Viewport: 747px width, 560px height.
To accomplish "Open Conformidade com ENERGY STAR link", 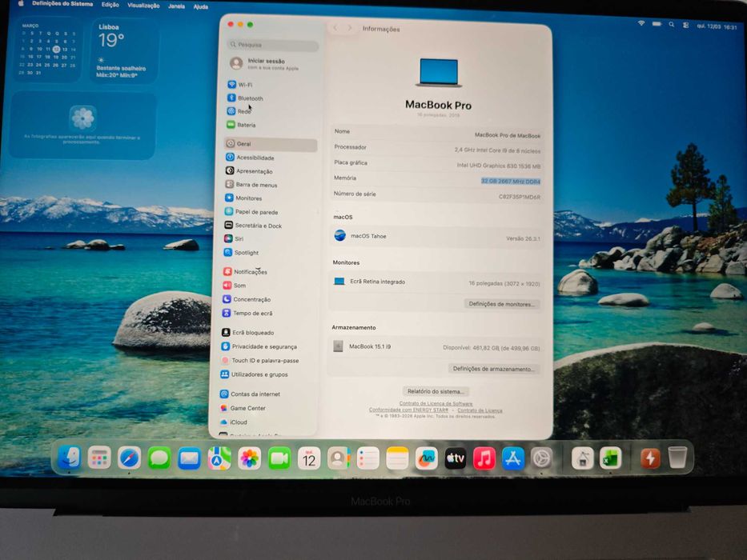I will (409, 410).
